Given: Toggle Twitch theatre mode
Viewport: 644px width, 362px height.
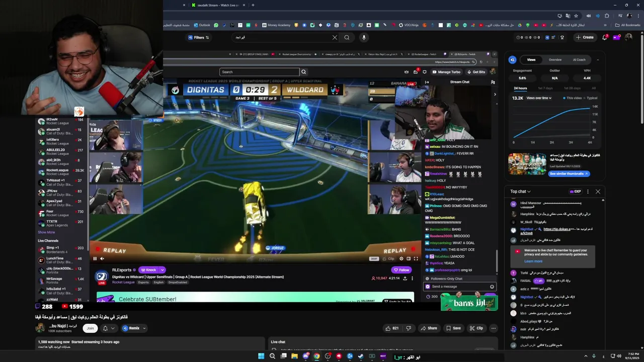Looking at the screenshot, I should coord(409,259).
